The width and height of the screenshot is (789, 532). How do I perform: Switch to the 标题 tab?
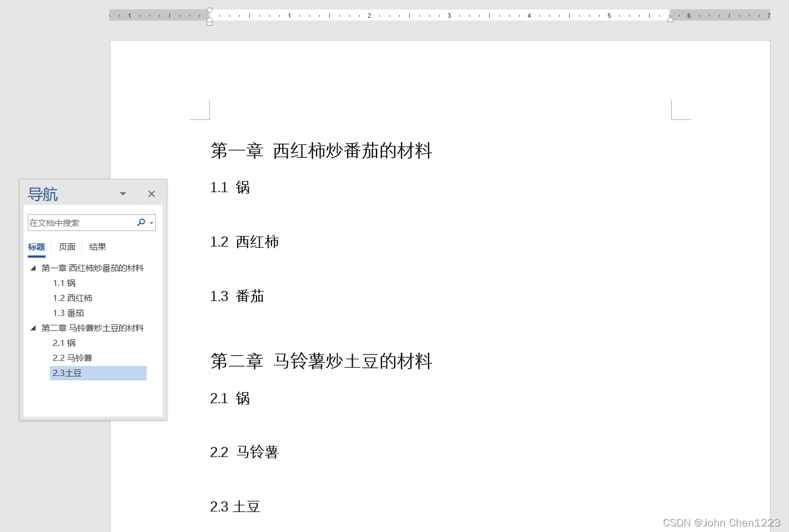(37, 247)
